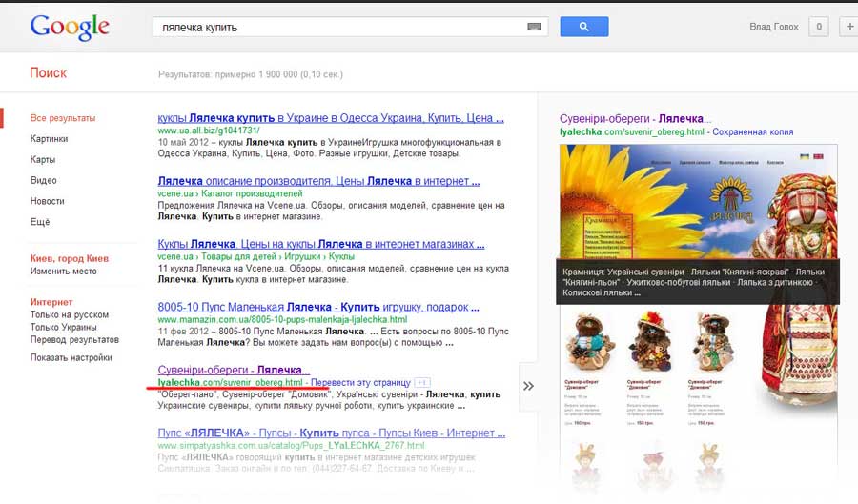Open the Google logo homepage
This screenshot has width=858, height=504.
coord(70,27)
